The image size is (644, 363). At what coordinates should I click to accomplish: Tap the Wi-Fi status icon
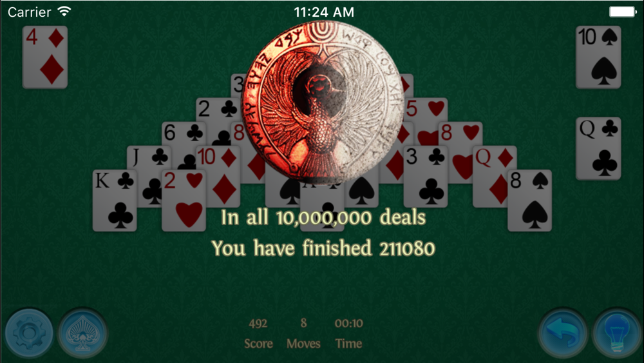[x=64, y=12]
